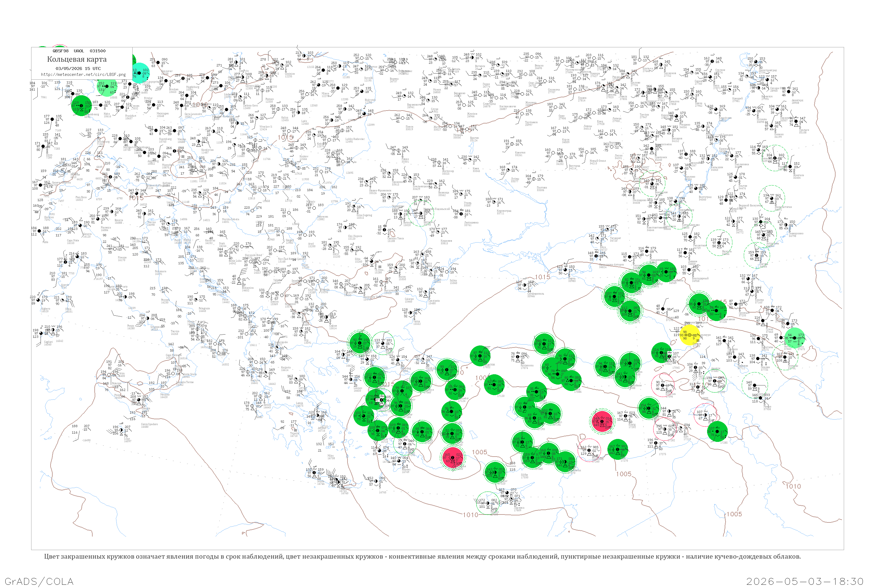Select the pink-outlined Erzurum station 17096
This screenshot has width=882, height=588.
pyautogui.click(x=663, y=385)
